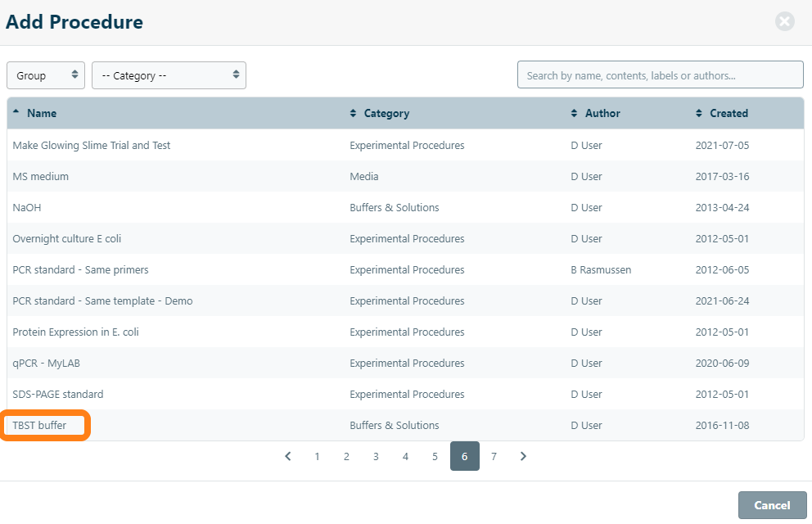Sort list by Created date column
Viewport: 812px width, 524px height.
(728, 113)
